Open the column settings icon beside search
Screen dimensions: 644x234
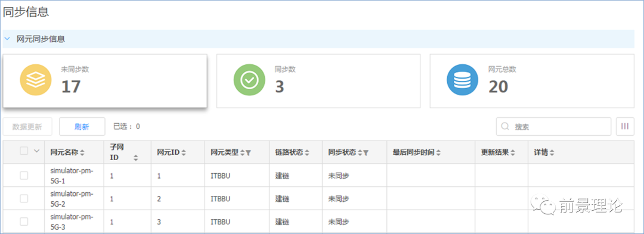point(625,126)
